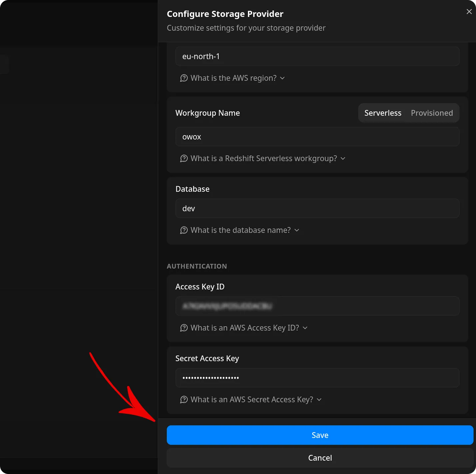Select the eu-north-1 region input field
The image size is (476, 474).
(x=317, y=56)
